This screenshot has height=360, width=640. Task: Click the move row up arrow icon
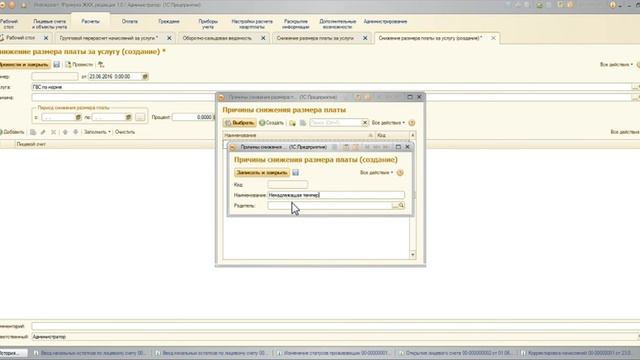tap(65, 132)
